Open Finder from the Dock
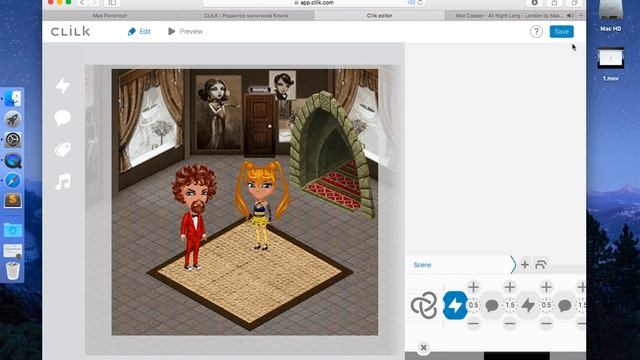The height and width of the screenshot is (360, 640). pos(13,99)
